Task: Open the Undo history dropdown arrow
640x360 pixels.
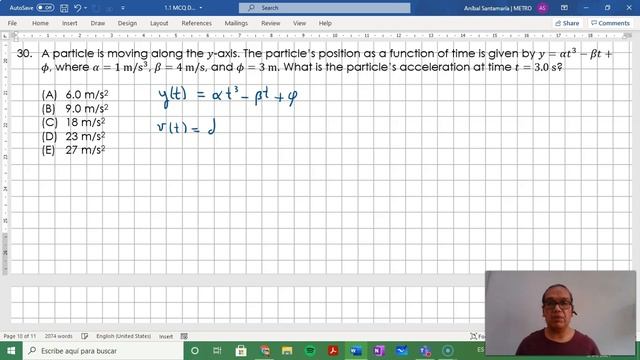Action: (x=86, y=8)
